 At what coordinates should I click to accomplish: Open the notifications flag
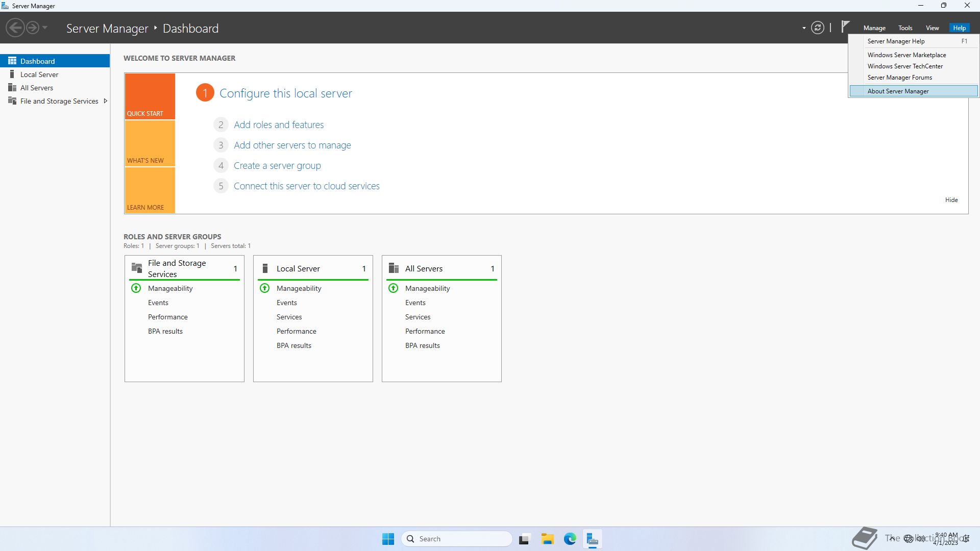[845, 26]
